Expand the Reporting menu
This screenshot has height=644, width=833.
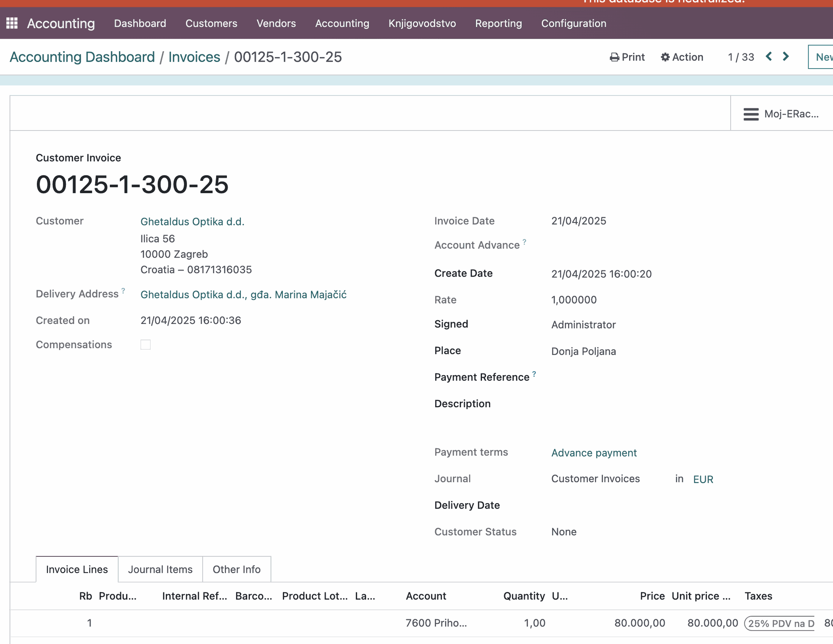pyautogui.click(x=498, y=23)
